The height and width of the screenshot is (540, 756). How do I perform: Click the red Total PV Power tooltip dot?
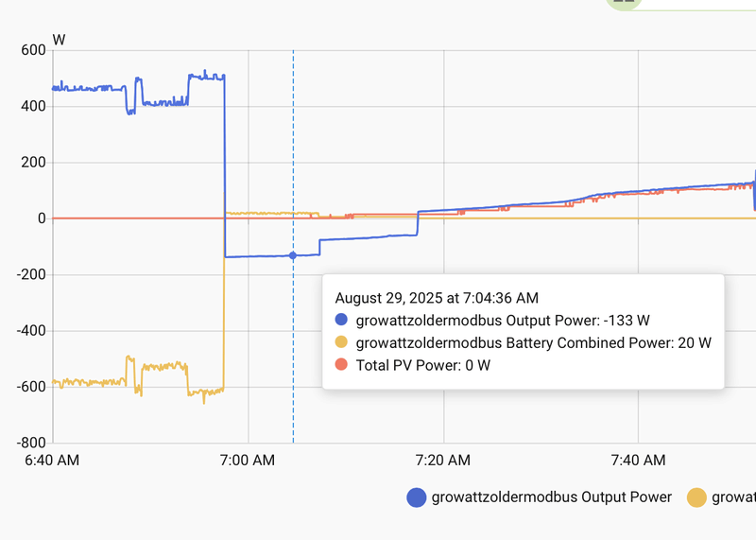click(342, 365)
